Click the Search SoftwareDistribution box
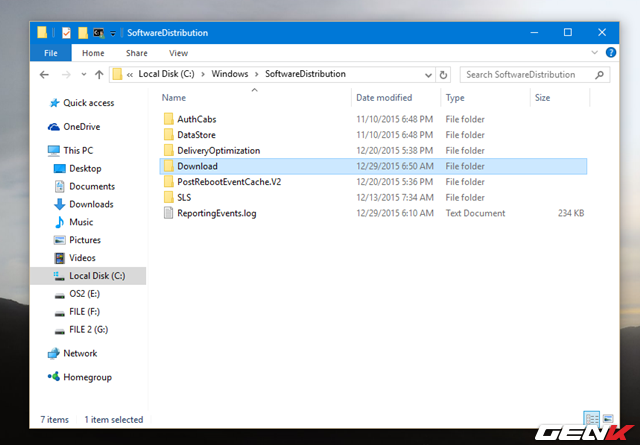Image resolution: width=640 pixels, height=445 pixels. (x=528, y=74)
